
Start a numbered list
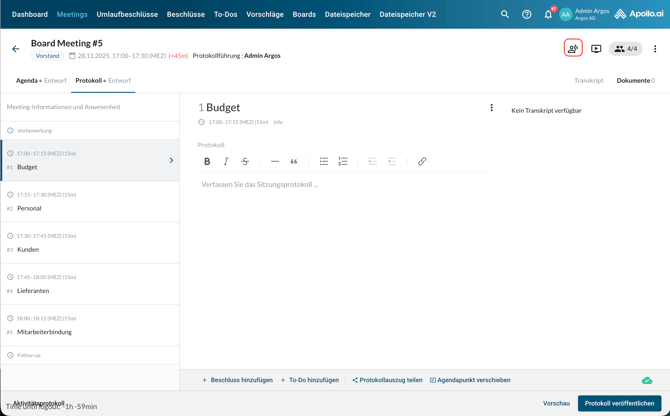(343, 161)
